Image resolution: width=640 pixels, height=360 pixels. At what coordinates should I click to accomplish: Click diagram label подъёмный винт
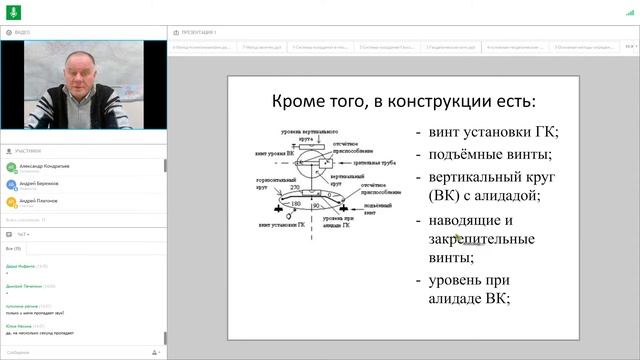tap(378, 209)
